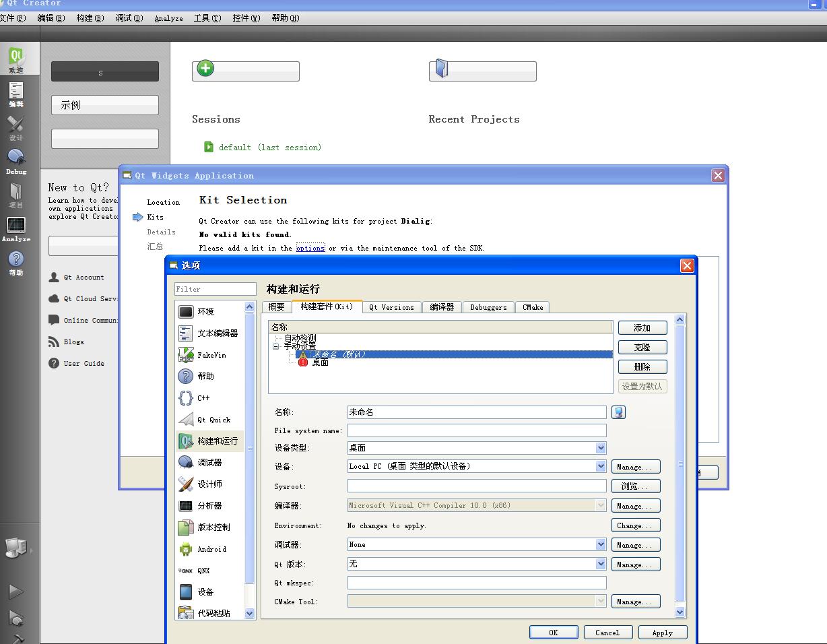Select the 调试器 options category
Screen dimensions: 827x644
[x=209, y=462]
